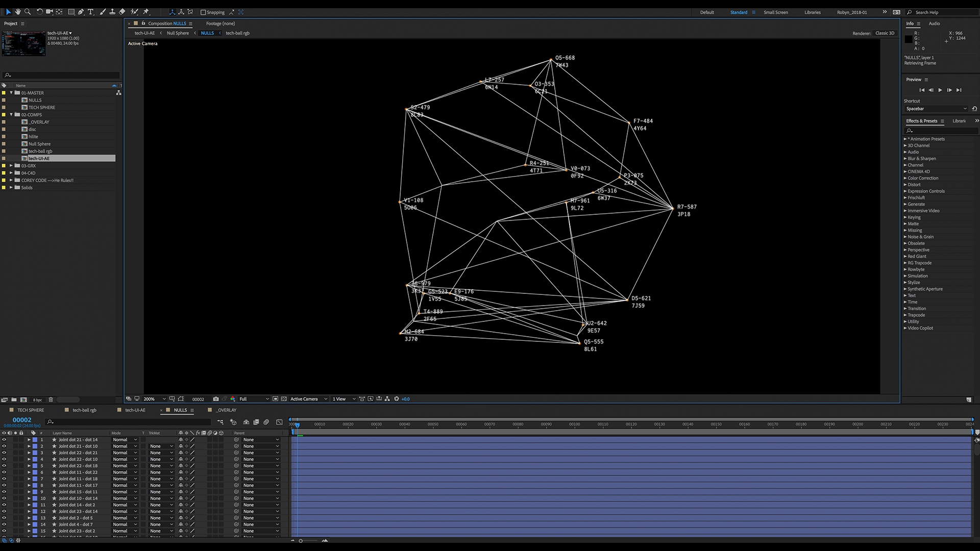Open the Footage (none) viewer tab
The height and width of the screenshot is (551, 980).
point(220,23)
